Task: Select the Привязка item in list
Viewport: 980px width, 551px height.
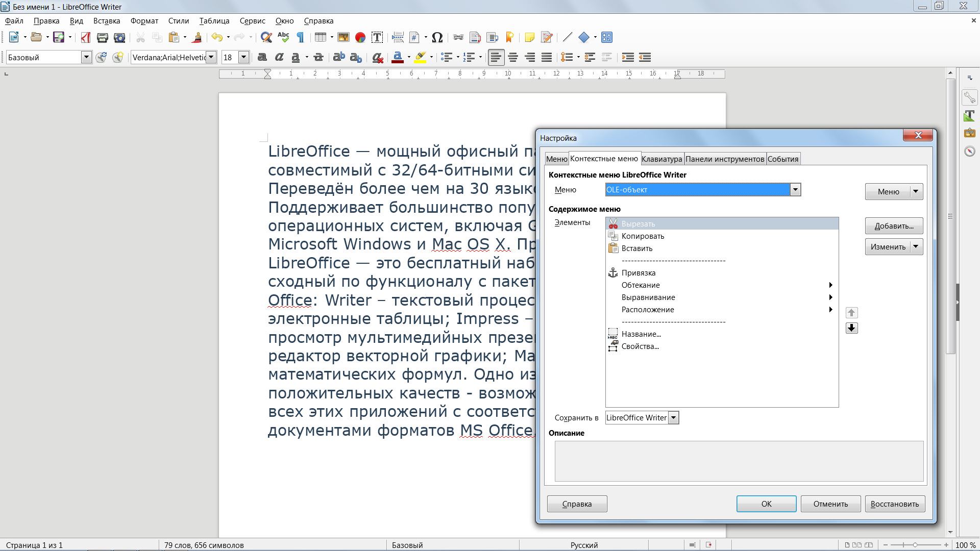Action: pyautogui.click(x=722, y=273)
